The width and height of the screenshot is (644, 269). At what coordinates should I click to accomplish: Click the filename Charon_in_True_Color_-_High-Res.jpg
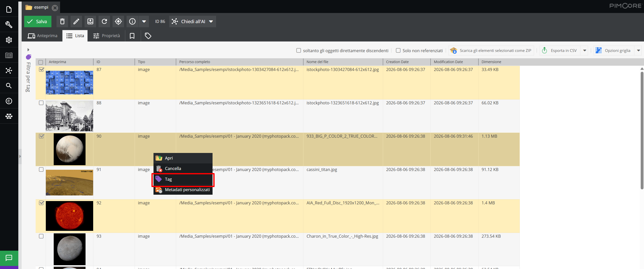[x=342, y=236]
